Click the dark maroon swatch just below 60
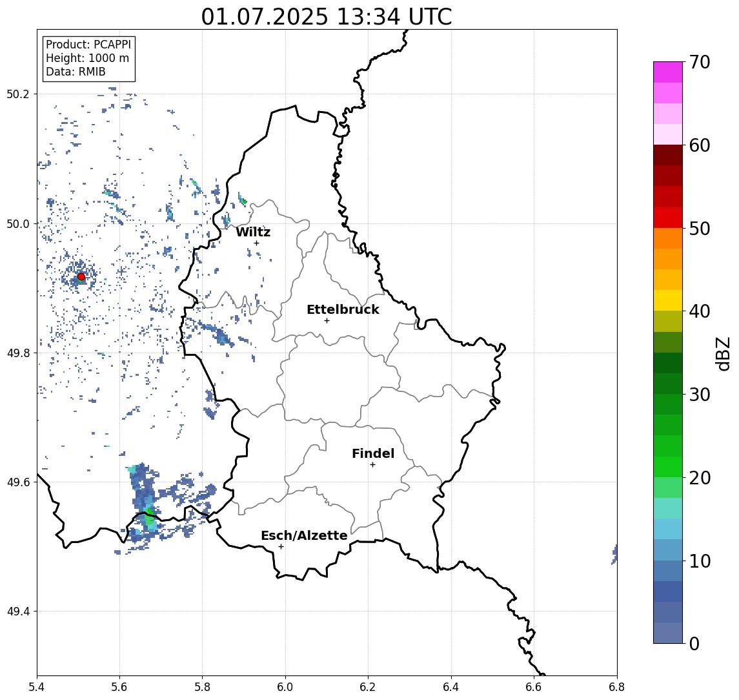Viewport: 739px width, 700px height. pos(668,155)
